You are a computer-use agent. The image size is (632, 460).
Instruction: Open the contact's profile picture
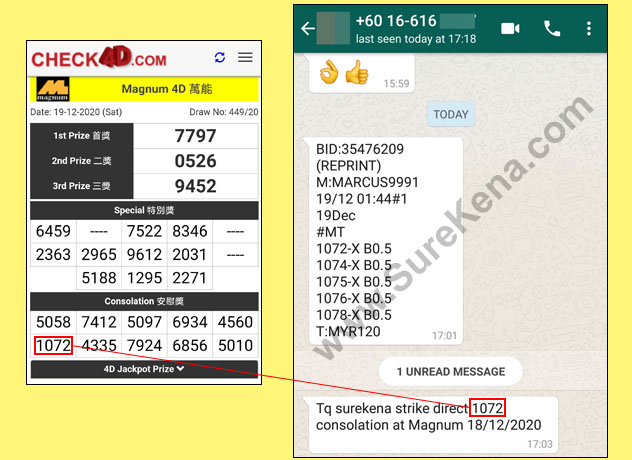point(333,28)
